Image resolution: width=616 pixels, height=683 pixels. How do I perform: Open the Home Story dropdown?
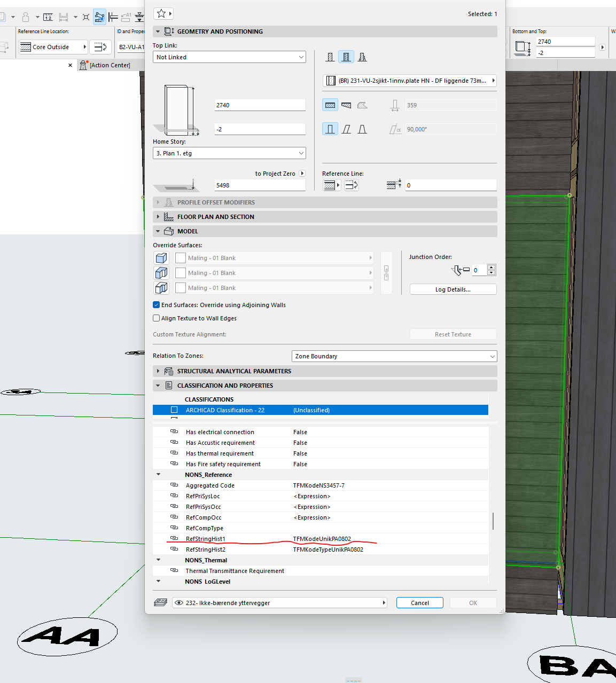[229, 153]
